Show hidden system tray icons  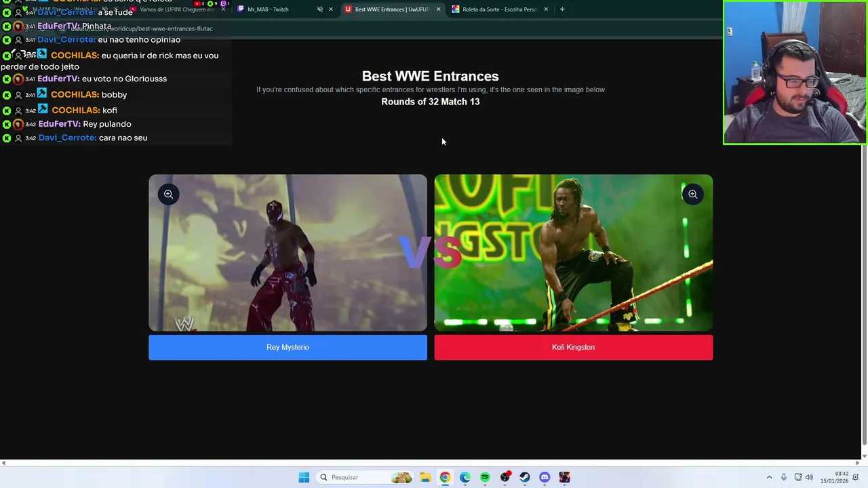pos(769,477)
